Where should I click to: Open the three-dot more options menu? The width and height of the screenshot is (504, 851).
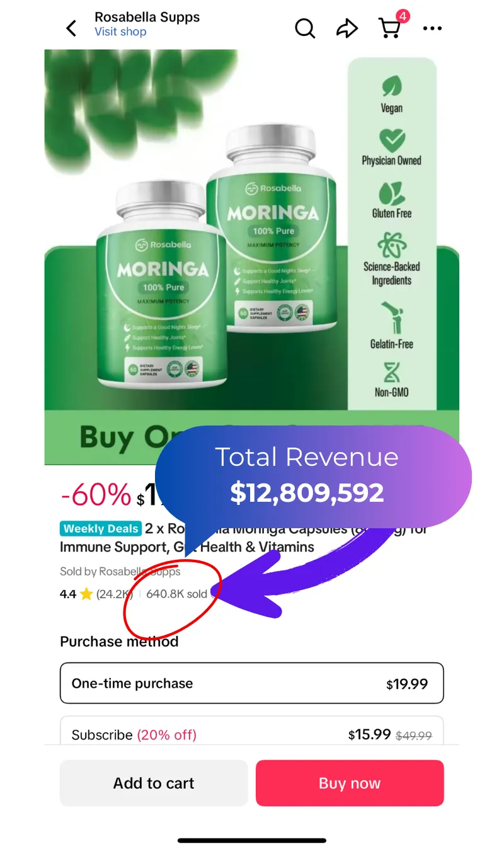coord(433,28)
